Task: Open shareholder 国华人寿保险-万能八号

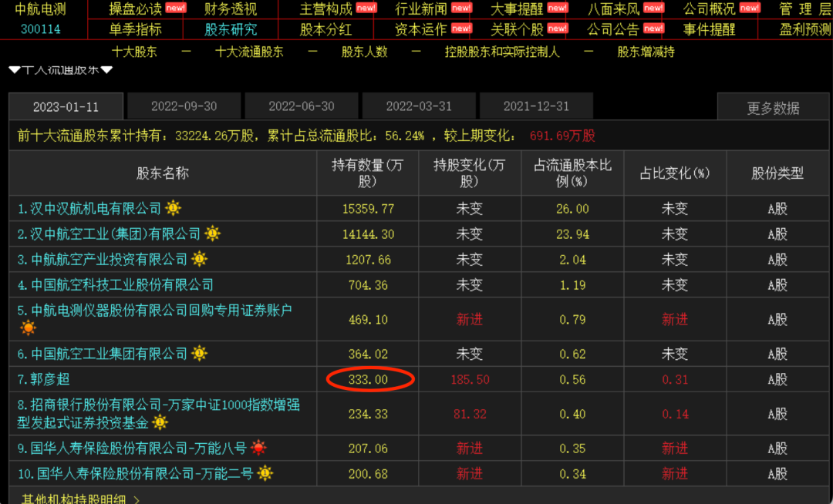Action: (x=133, y=449)
